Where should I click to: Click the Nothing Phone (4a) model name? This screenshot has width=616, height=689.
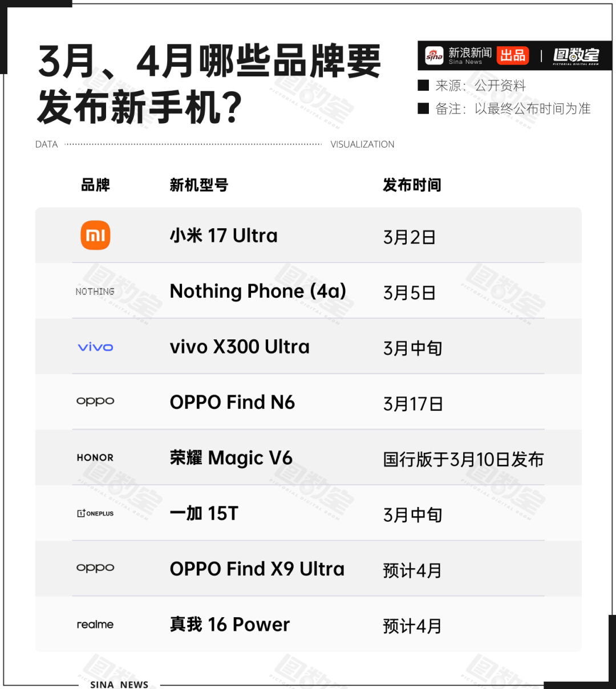coord(258,291)
